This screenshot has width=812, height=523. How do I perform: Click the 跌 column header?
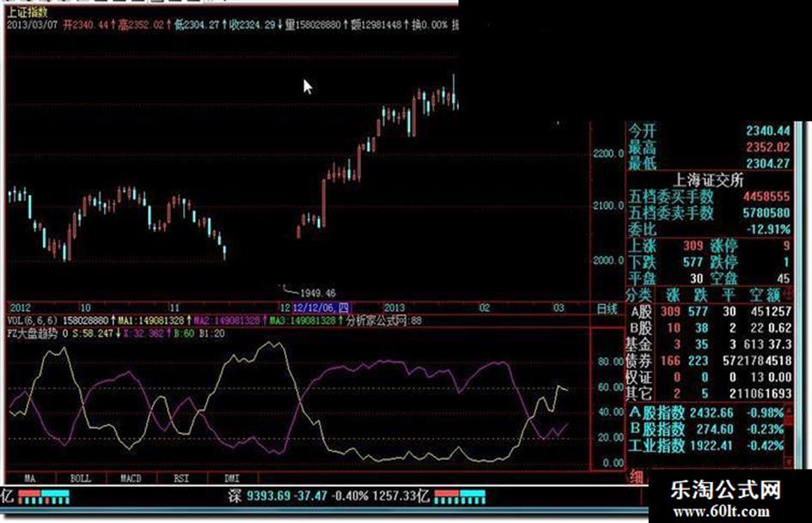pyautogui.click(x=700, y=295)
